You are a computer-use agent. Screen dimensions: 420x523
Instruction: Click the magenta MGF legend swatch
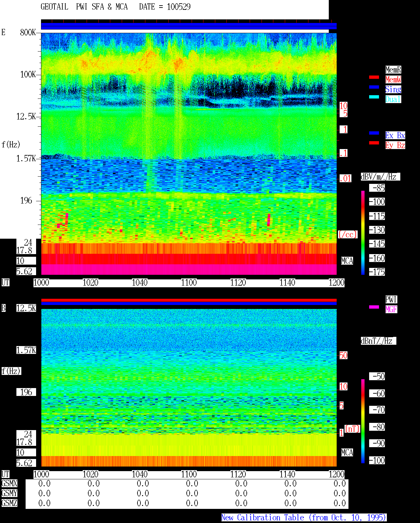(374, 307)
